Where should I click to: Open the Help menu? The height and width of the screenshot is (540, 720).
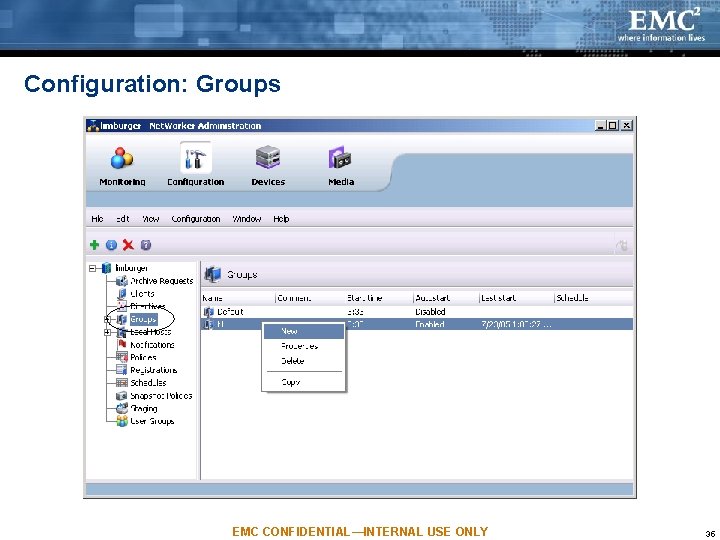tap(281, 219)
